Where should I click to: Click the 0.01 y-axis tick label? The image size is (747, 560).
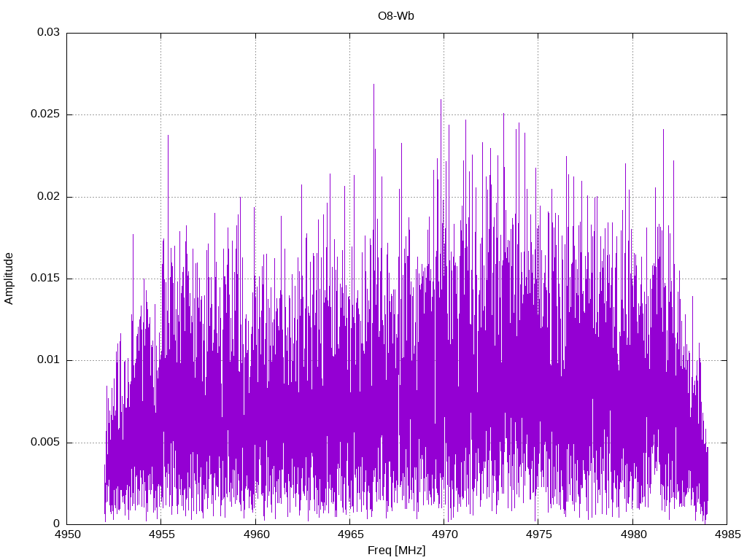49,360
